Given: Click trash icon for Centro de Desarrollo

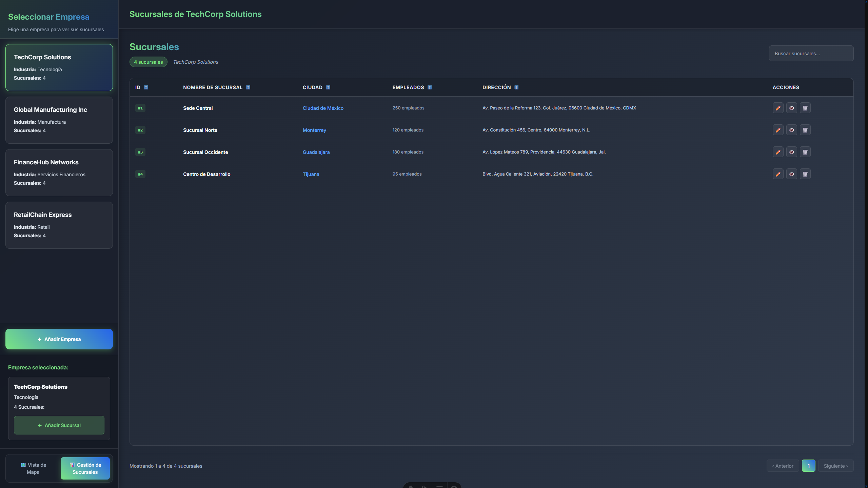Looking at the screenshot, I should pos(805,174).
